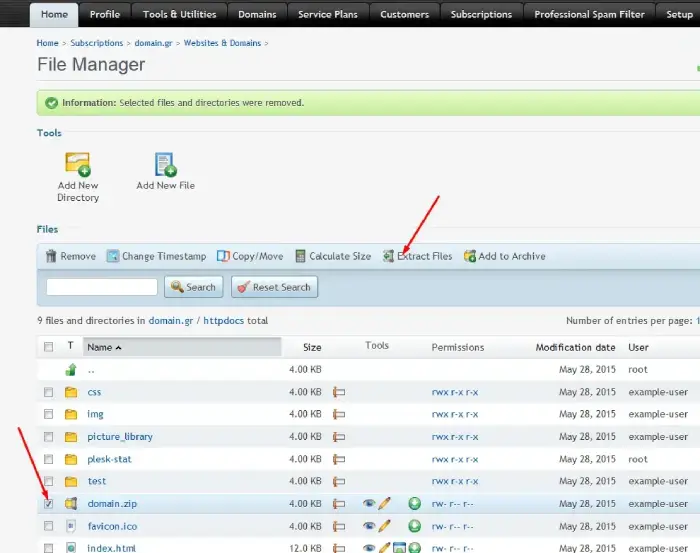The width and height of the screenshot is (700, 553).
Task: Click the rename icon in test row
Action: (339, 482)
